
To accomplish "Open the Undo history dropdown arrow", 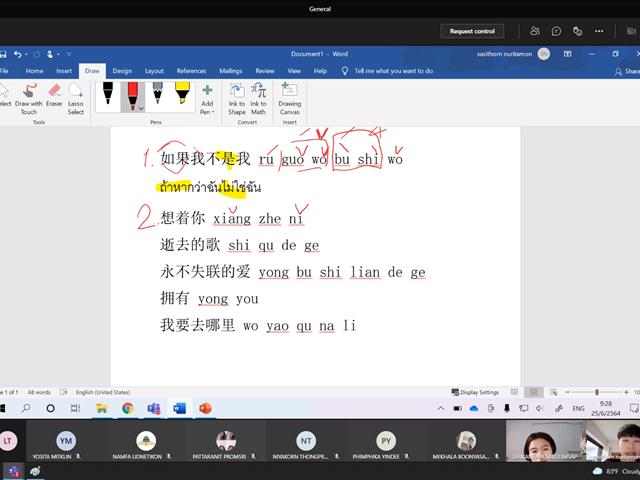I will pos(26,54).
